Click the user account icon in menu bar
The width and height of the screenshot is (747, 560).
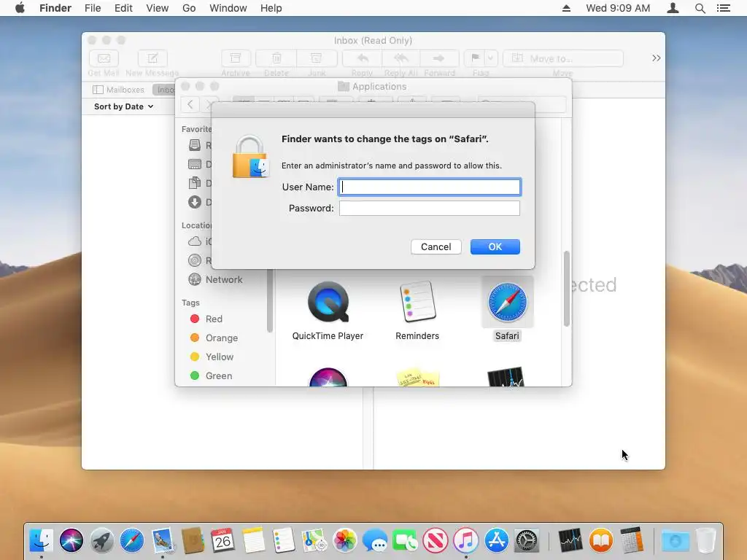tap(673, 8)
